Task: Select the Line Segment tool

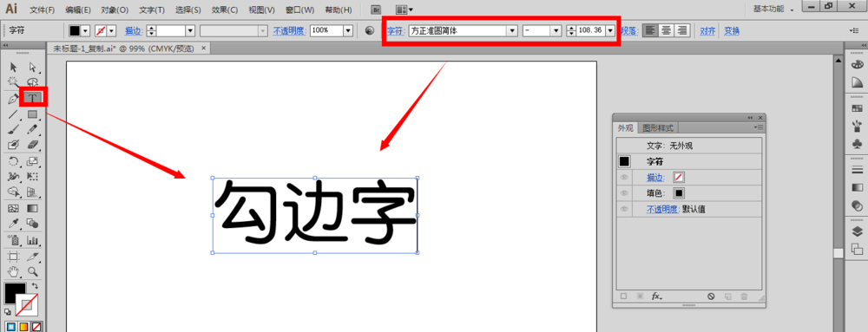Action: (x=14, y=114)
